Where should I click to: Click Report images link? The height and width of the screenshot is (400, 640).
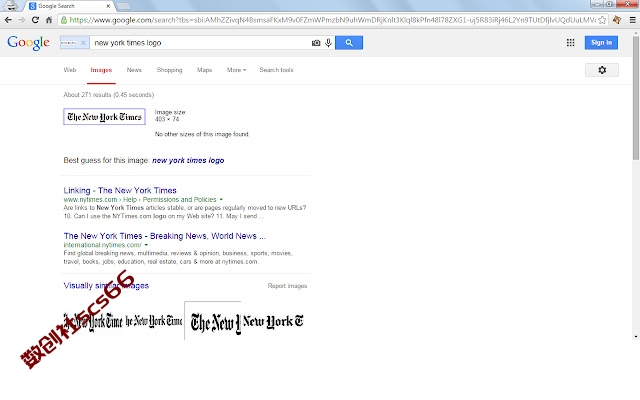(287, 286)
